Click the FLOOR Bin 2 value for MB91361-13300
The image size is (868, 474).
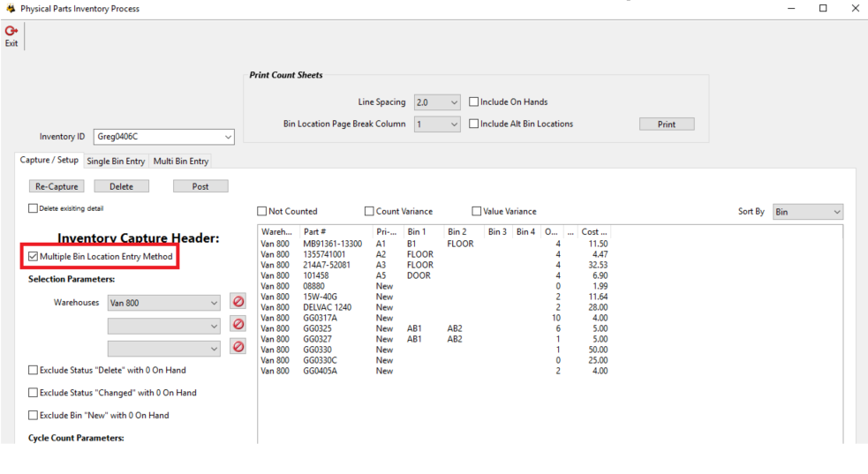click(461, 244)
